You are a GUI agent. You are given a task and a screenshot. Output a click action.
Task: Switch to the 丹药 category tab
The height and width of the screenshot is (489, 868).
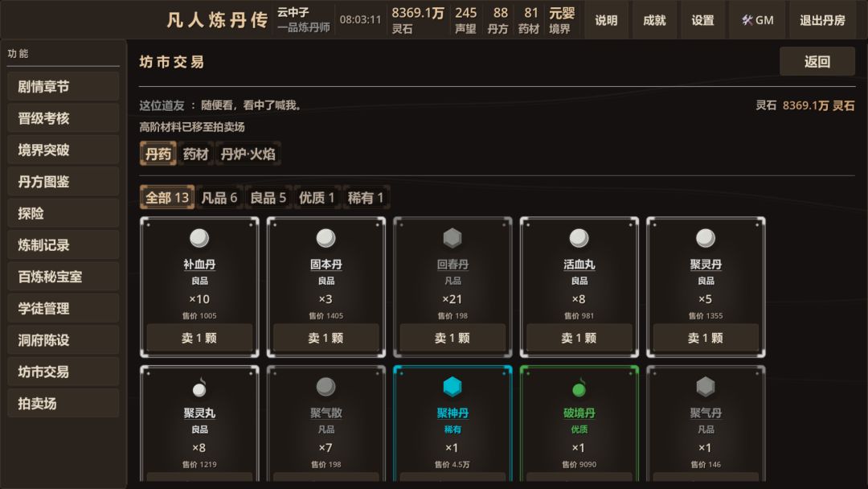pos(158,154)
